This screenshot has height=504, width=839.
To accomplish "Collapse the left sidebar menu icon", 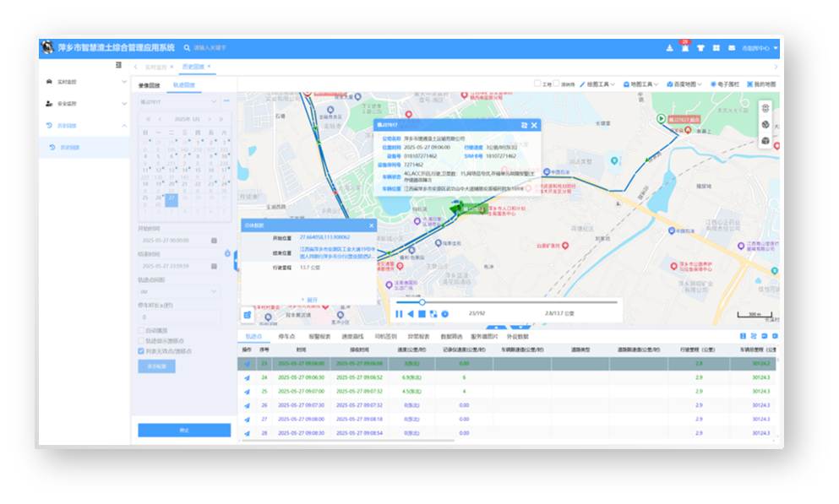I will pyautogui.click(x=118, y=65).
